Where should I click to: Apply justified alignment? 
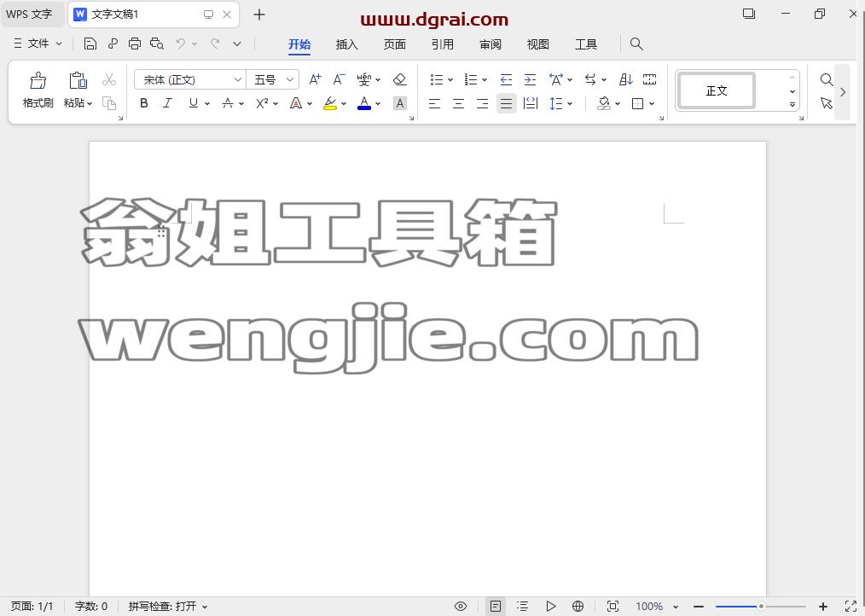pyautogui.click(x=507, y=103)
